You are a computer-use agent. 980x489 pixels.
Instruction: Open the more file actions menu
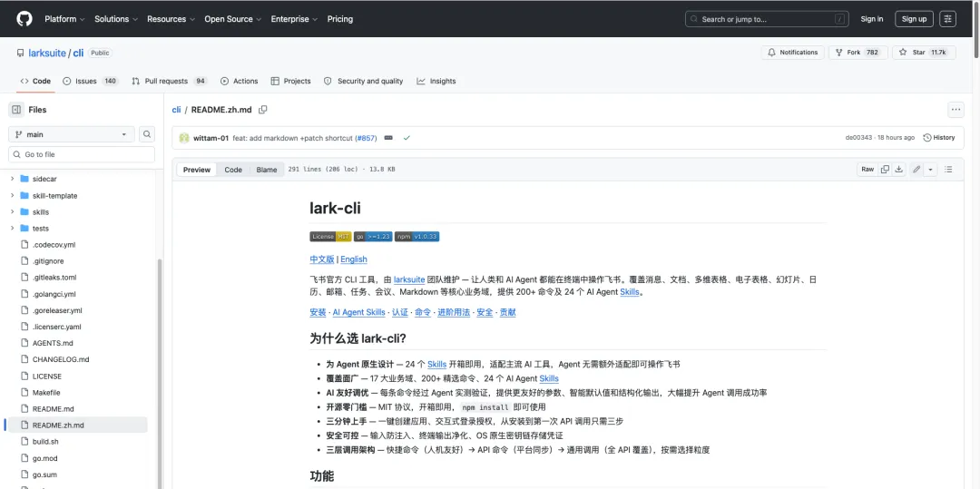955,110
